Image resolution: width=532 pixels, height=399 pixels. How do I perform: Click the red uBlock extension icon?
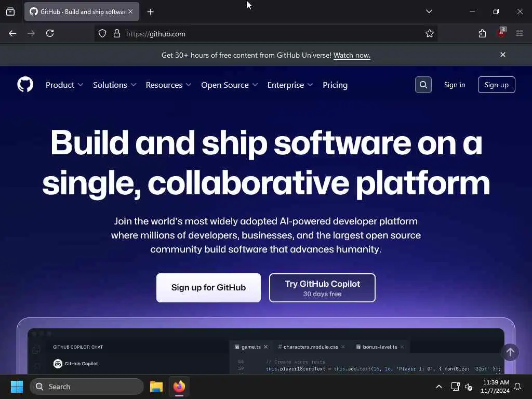tap(501, 33)
